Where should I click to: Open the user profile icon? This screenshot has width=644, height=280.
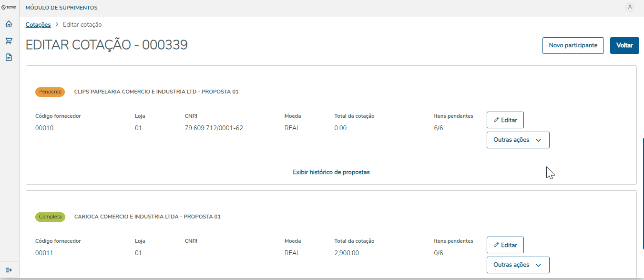pyautogui.click(x=630, y=7)
